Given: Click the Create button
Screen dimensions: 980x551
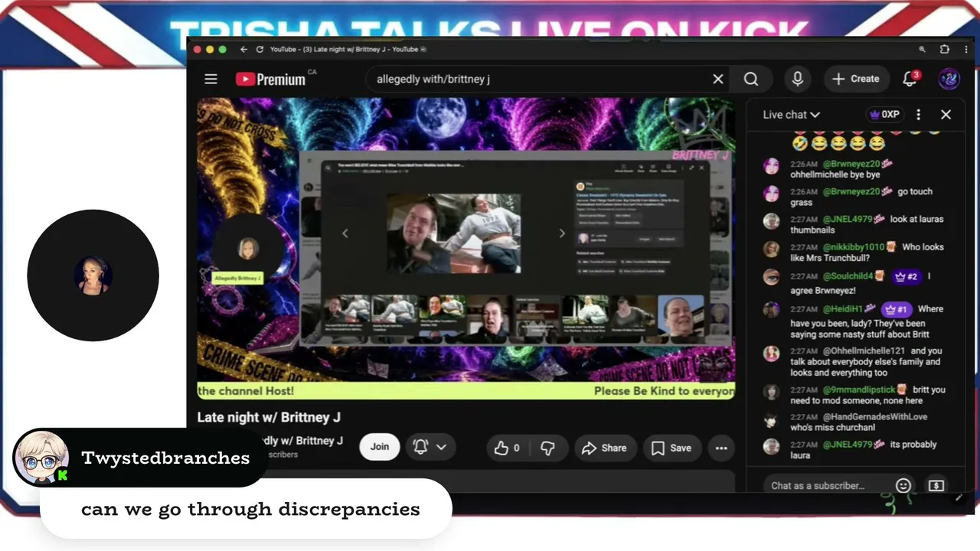Looking at the screenshot, I should tap(856, 79).
